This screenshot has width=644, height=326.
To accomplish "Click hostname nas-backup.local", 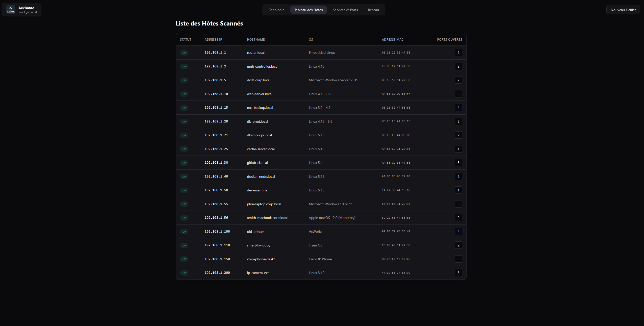I will coord(260,108).
